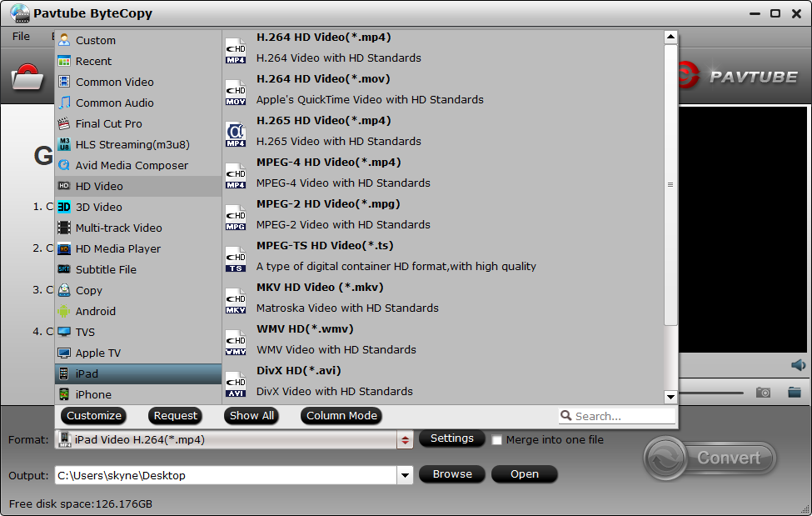Open the load disc folder icon
Screen dimensions: 812x516
pos(27,77)
